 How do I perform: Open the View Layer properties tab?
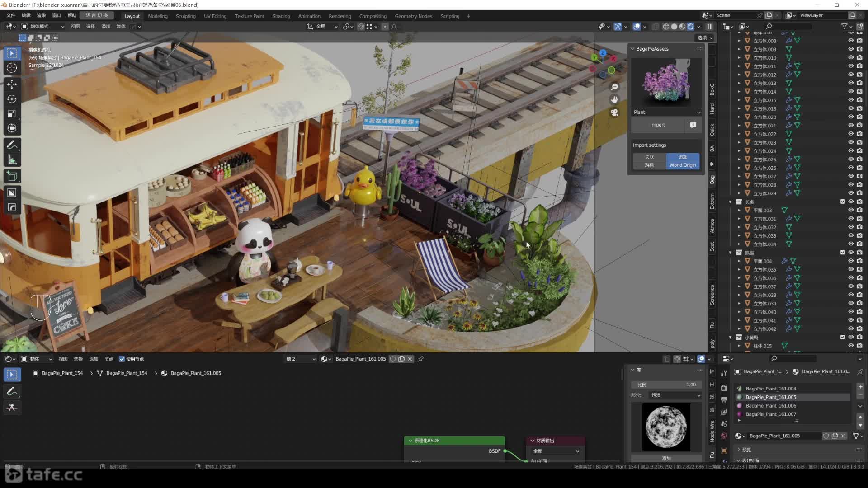[724, 412]
